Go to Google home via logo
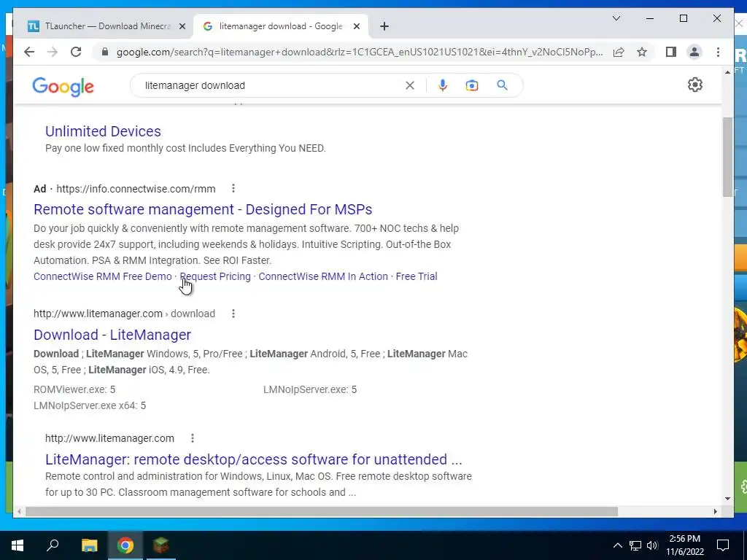 point(63,87)
